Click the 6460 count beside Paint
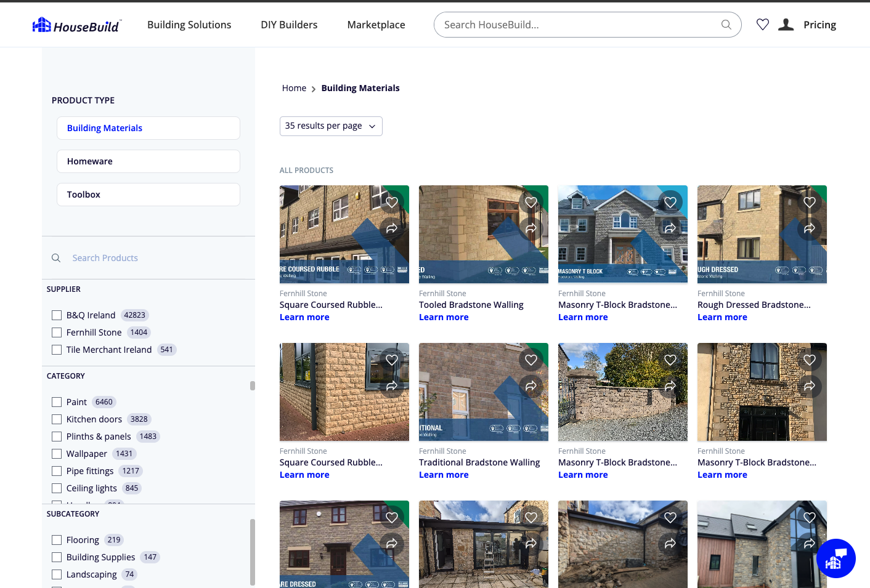 pos(104,402)
